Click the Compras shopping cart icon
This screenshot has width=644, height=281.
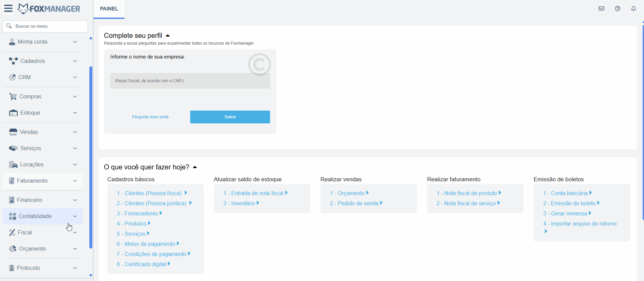coord(13,96)
